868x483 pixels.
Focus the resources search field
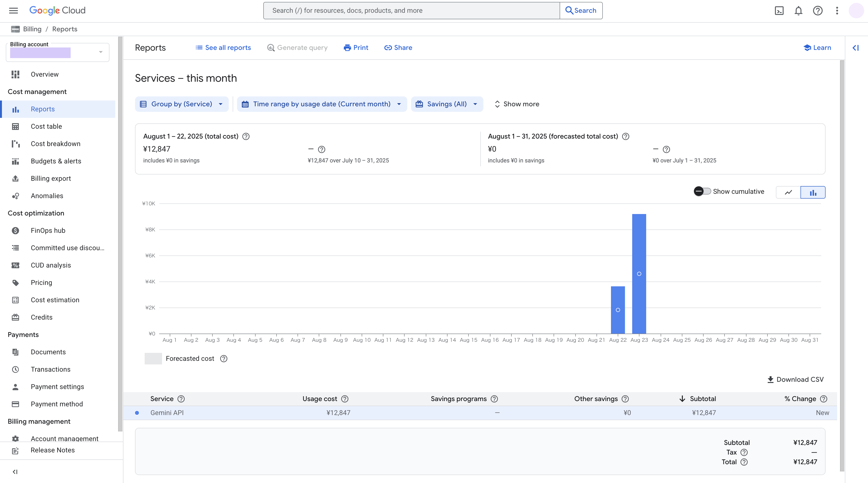click(411, 10)
